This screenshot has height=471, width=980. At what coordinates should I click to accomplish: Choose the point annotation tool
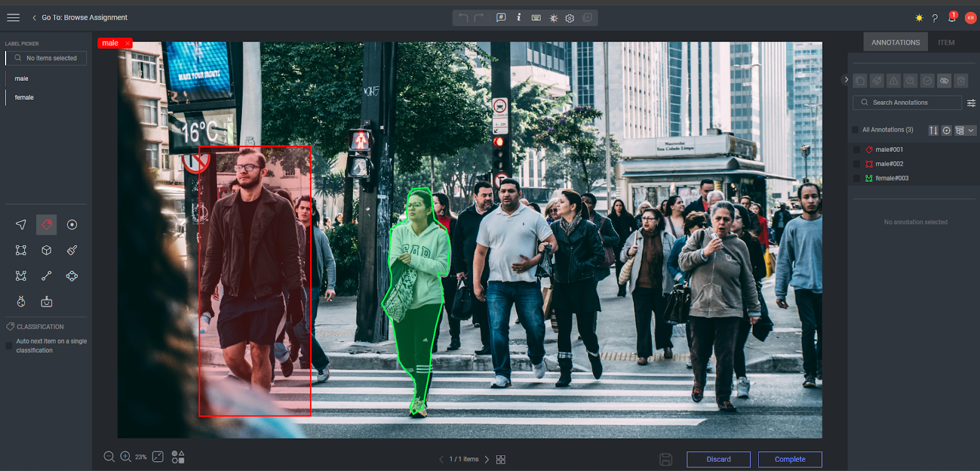tap(72, 225)
